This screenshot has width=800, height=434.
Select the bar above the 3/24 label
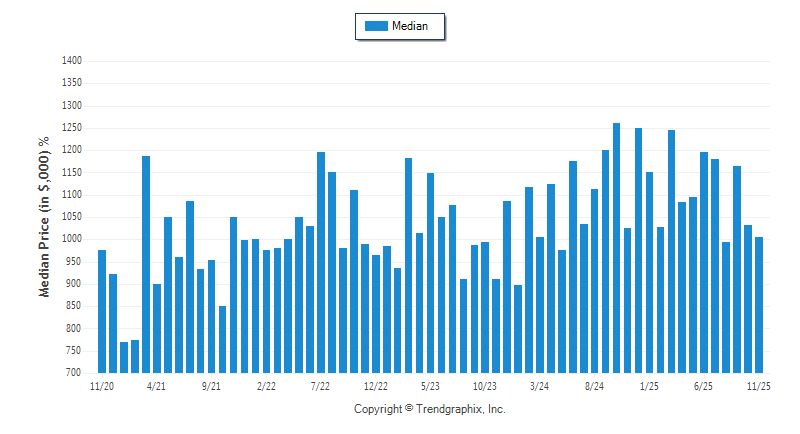pyautogui.click(x=540, y=305)
